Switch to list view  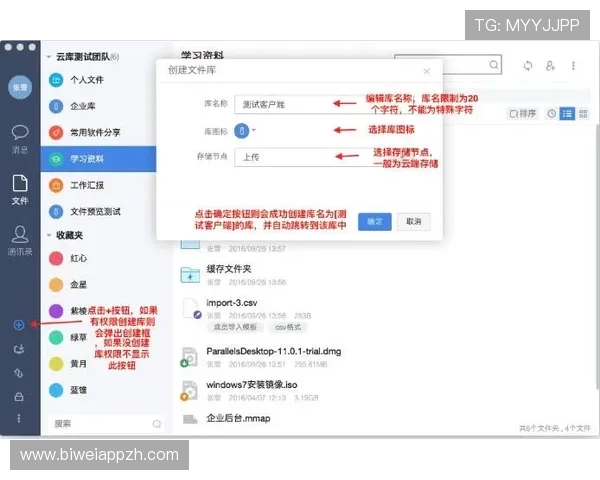[x=567, y=114]
